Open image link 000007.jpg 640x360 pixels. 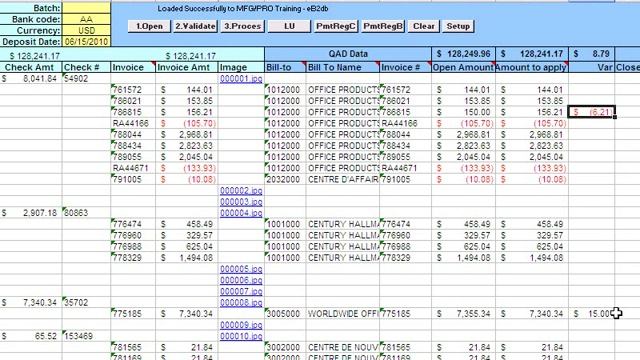[241, 291]
